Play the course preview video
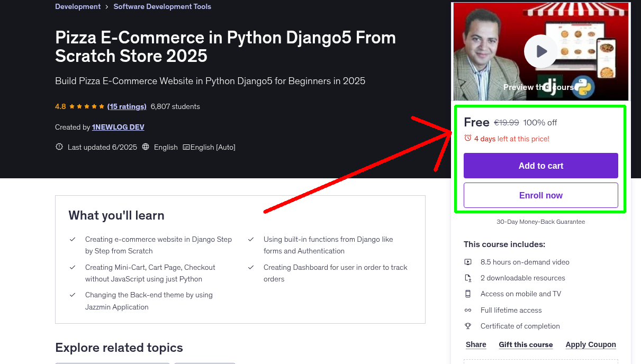Viewport: 641px width, 364px height. point(541,51)
